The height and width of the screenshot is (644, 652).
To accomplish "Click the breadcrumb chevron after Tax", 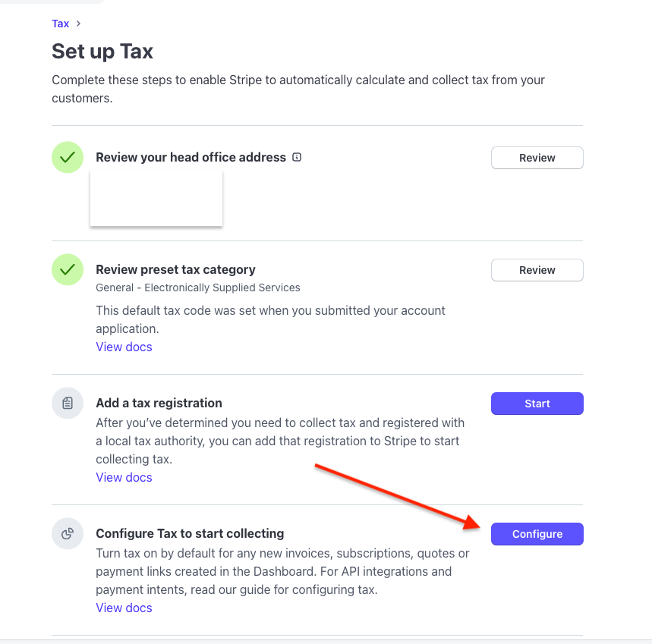I will click(x=78, y=24).
